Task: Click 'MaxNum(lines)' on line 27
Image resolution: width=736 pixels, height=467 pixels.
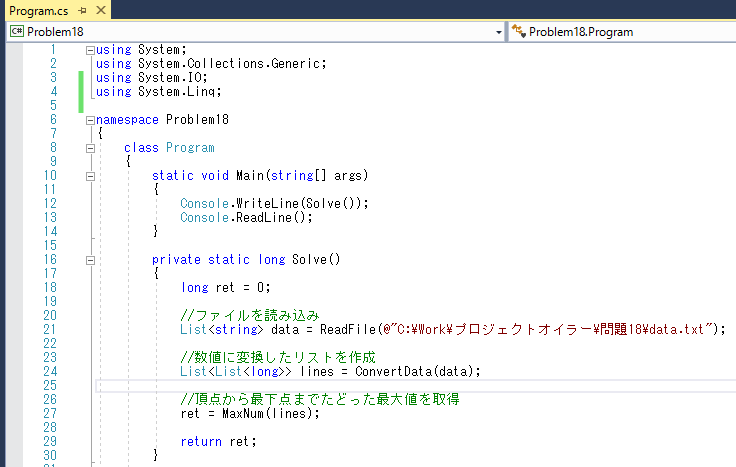Action: point(267,413)
